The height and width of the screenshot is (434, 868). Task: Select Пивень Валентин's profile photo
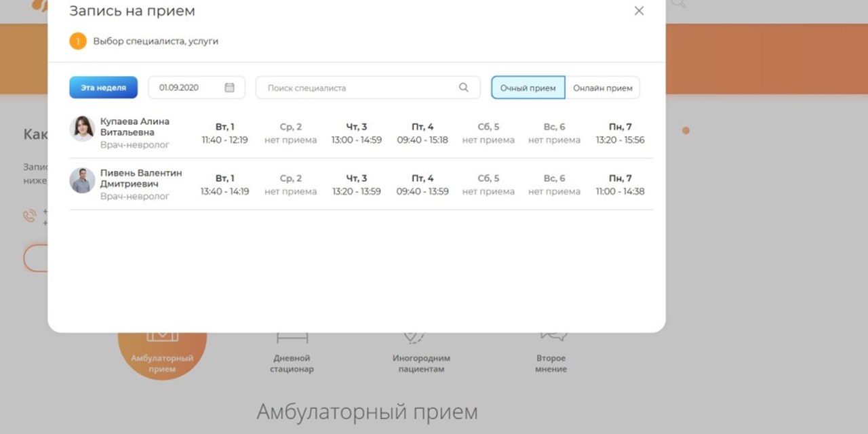pyautogui.click(x=81, y=182)
